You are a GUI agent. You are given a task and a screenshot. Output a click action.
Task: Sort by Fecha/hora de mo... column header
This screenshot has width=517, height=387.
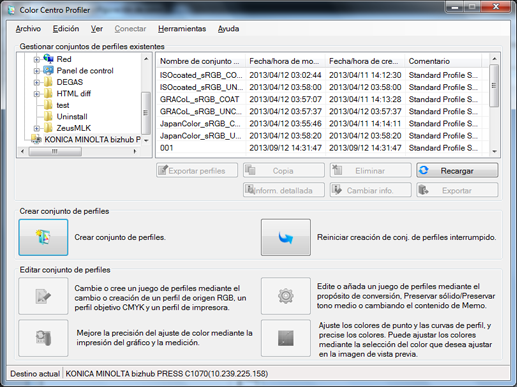[x=285, y=61]
